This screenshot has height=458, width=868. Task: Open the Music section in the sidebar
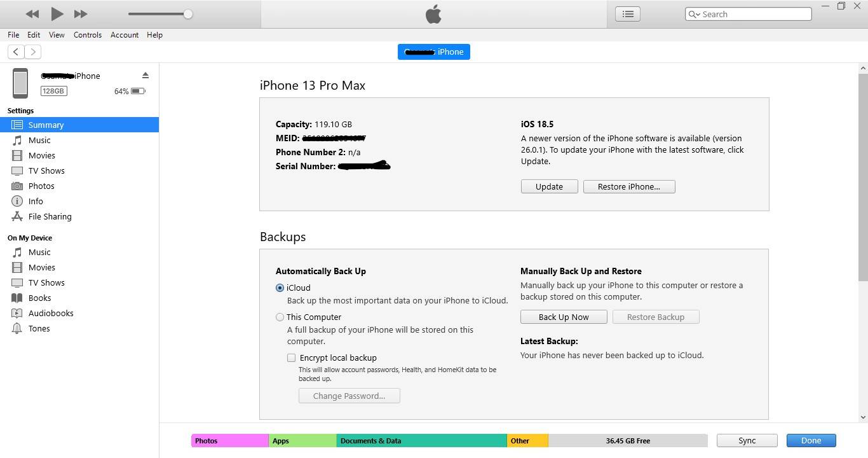coord(39,140)
